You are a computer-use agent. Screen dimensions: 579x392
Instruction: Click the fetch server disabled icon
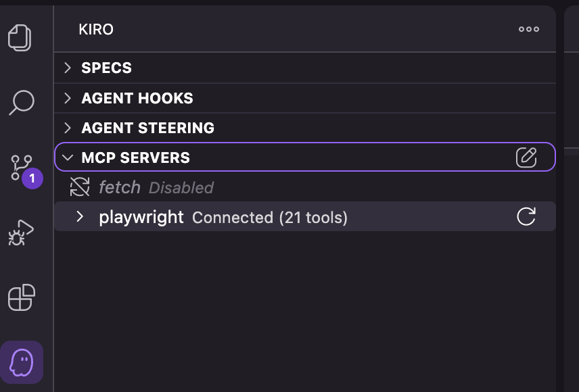(x=80, y=187)
